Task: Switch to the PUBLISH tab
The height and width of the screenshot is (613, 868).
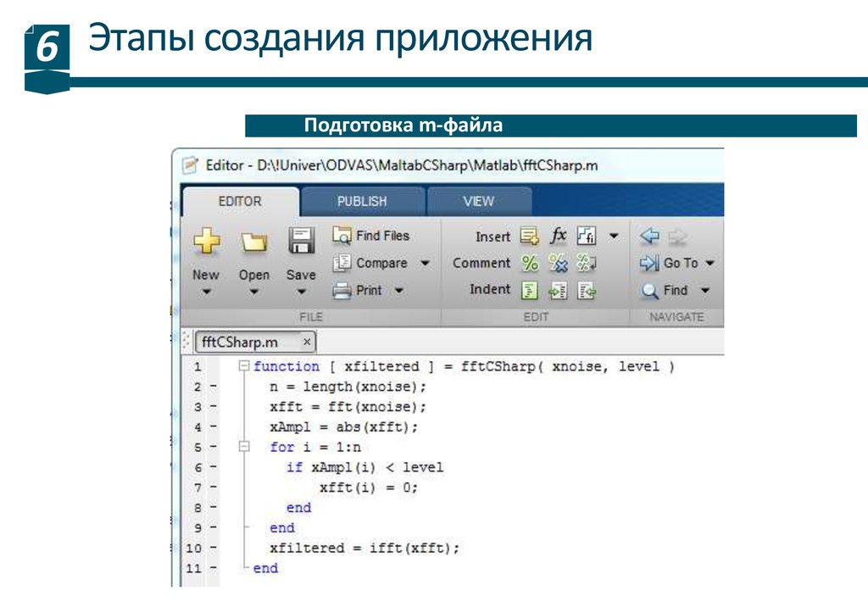Action: (362, 202)
